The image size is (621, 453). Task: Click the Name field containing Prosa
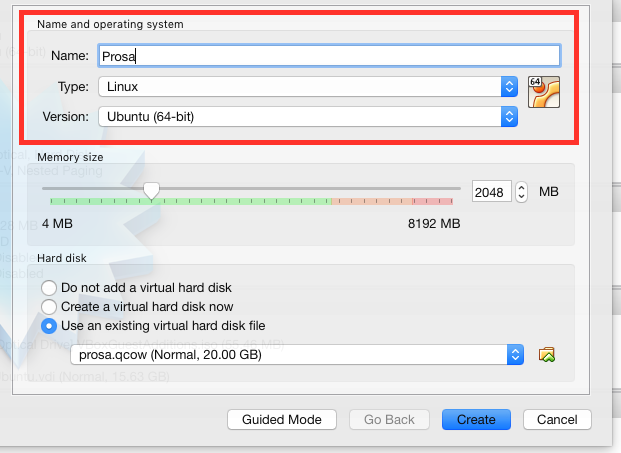click(329, 56)
